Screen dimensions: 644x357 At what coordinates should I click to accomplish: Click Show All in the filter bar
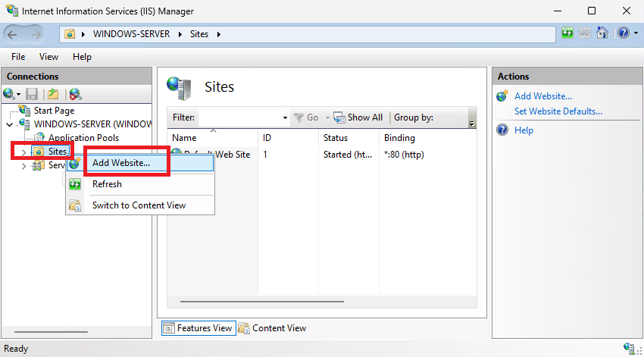[358, 117]
